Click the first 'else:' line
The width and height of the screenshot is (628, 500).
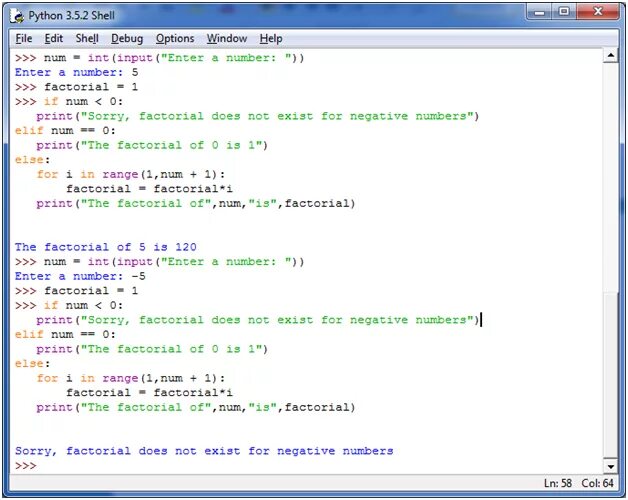coord(32,160)
